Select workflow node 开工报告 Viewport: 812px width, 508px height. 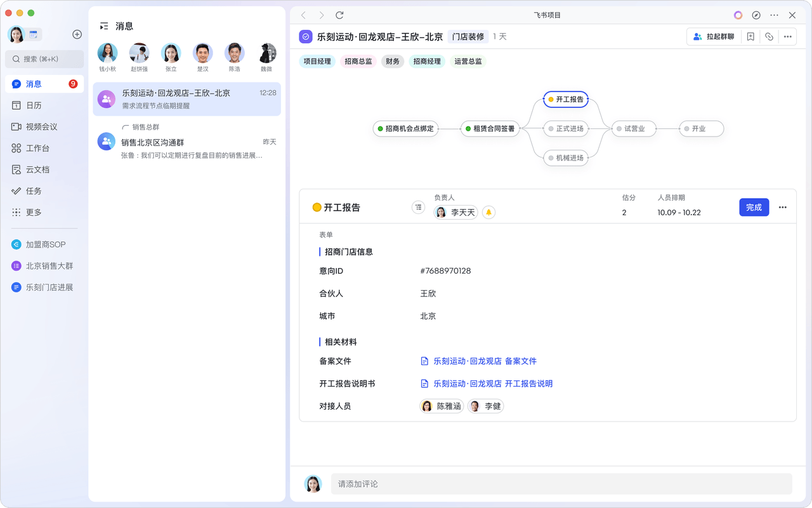[566, 100]
